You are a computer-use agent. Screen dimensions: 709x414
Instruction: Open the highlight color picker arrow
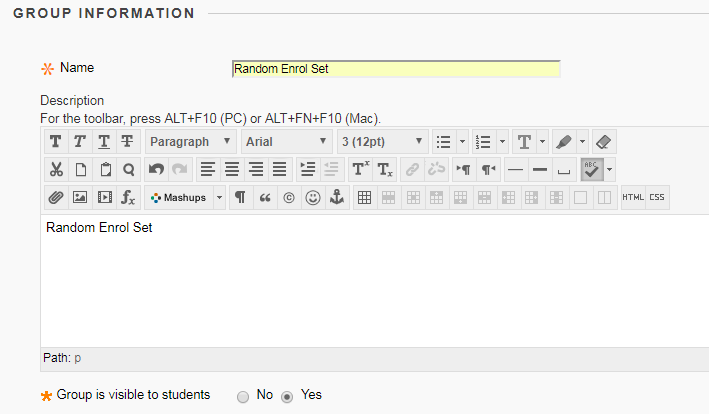point(582,142)
